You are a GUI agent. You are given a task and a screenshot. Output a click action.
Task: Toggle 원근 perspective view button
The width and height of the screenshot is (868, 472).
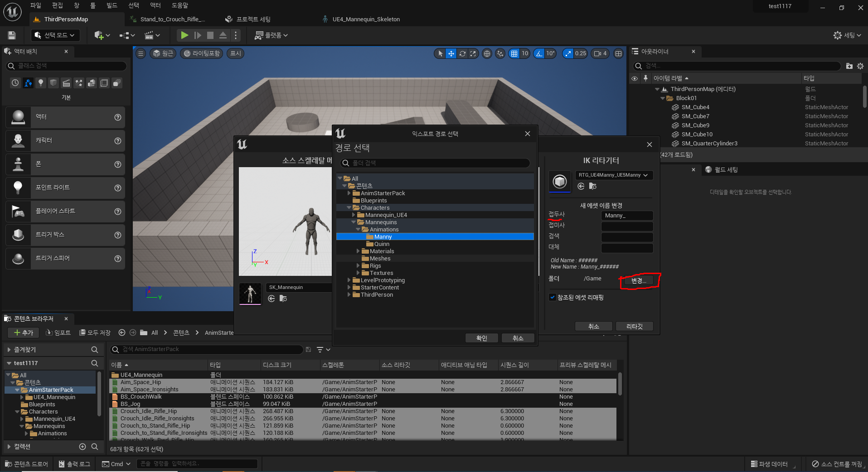163,53
